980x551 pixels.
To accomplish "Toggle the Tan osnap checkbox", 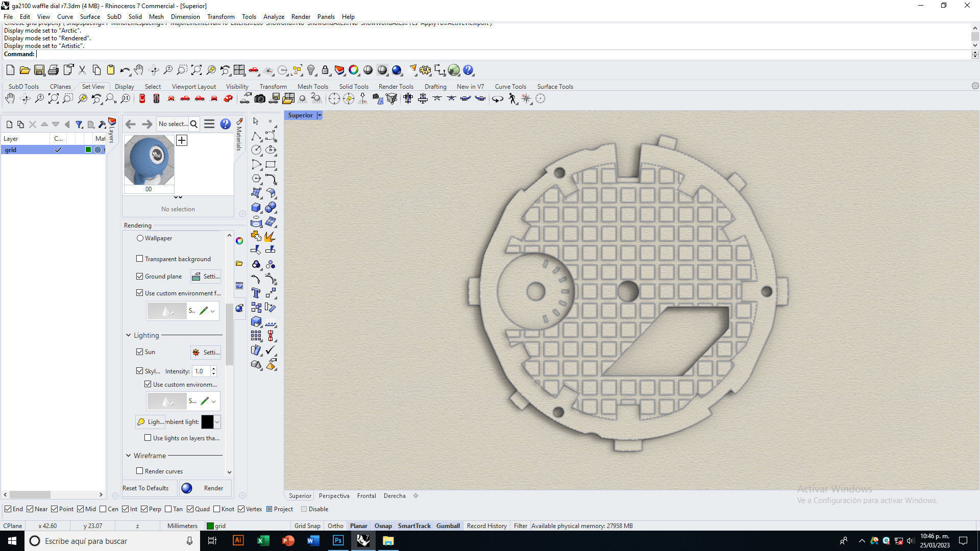I will click(x=168, y=509).
